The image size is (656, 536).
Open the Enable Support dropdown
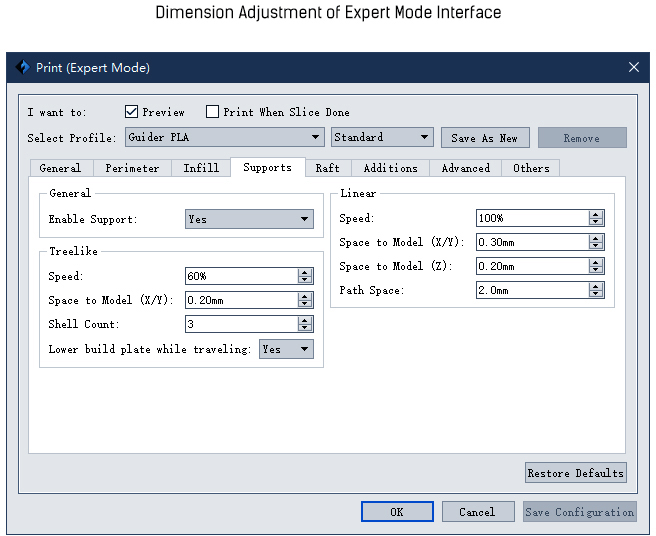(249, 219)
